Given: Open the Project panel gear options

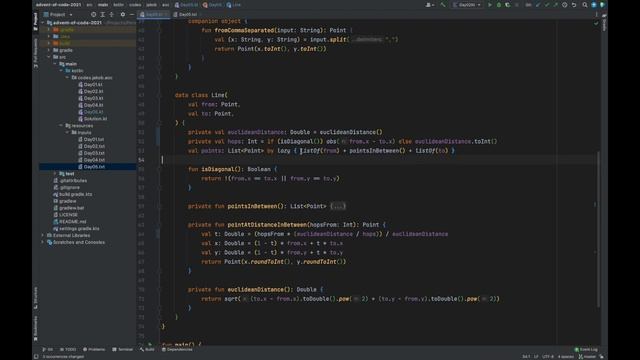Looking at the screenshot, I should click(122, 14).
